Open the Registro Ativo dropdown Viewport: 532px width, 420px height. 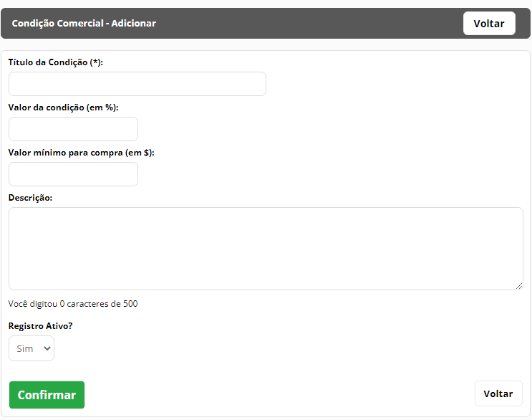click(x=32, y=348)
